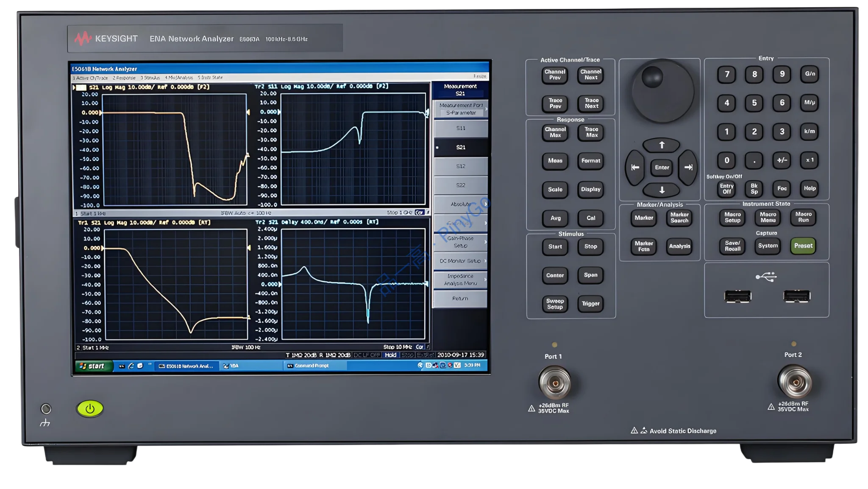
Task: Click the Preset green hardware key
Action: (x=803, y=246)
